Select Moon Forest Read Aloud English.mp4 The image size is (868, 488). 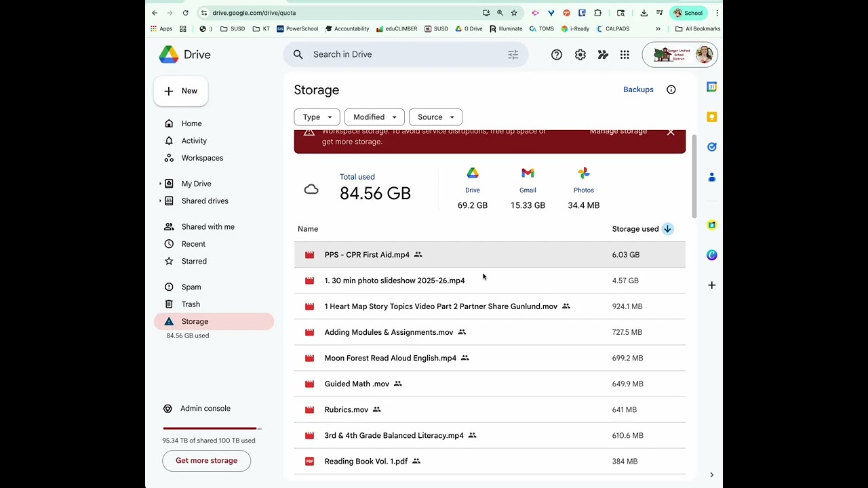click(x=490, y=358)
